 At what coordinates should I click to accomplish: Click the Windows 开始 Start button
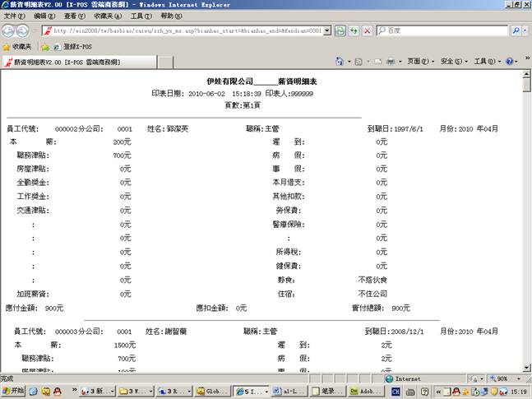tap(14, 391)
